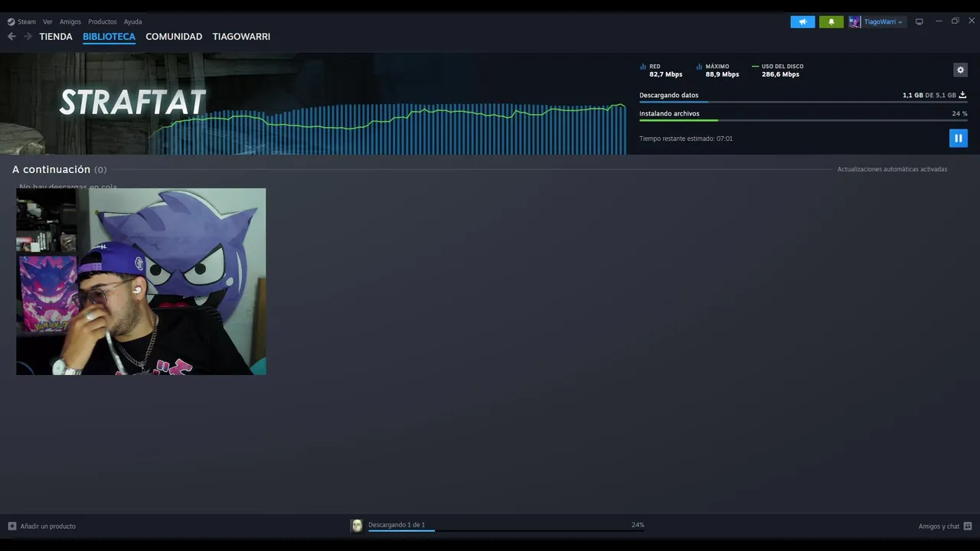The image size is (980, 551).
Task: Open the green notifications bell
Action: coord(831,21)
